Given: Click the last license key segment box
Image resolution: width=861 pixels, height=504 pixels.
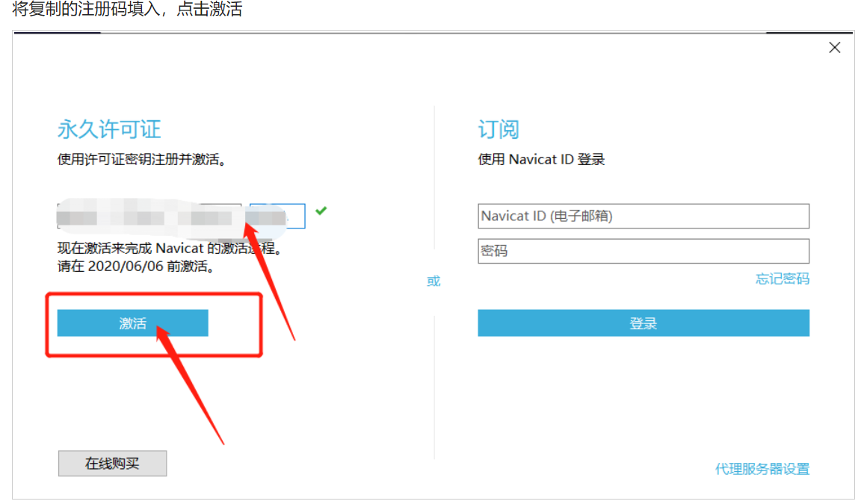Looking at the screenshot, I should point(277,216).
